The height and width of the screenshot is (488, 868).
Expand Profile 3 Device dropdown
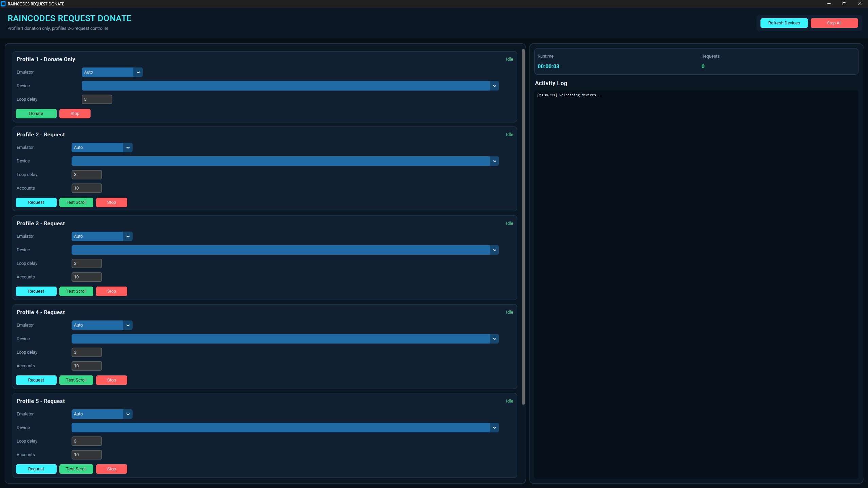[x=285, y=250]
